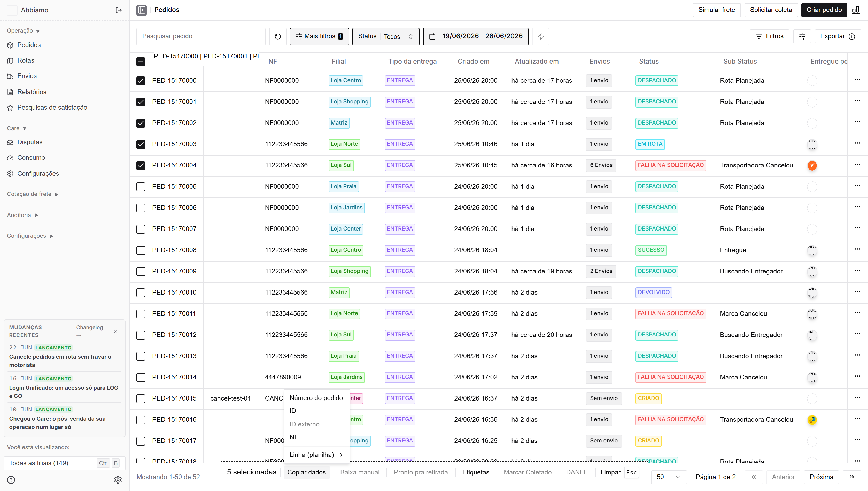Open the analytics chart icon
Viewport: 868px width, 491px height.
coord(856,10)
